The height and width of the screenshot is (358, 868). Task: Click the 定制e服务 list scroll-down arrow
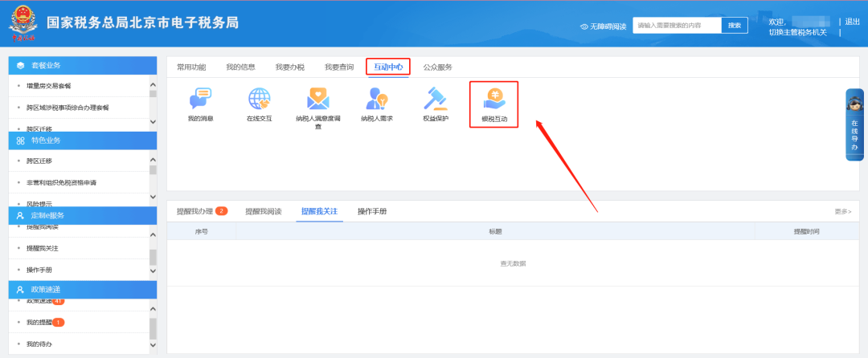coord(154,271)
